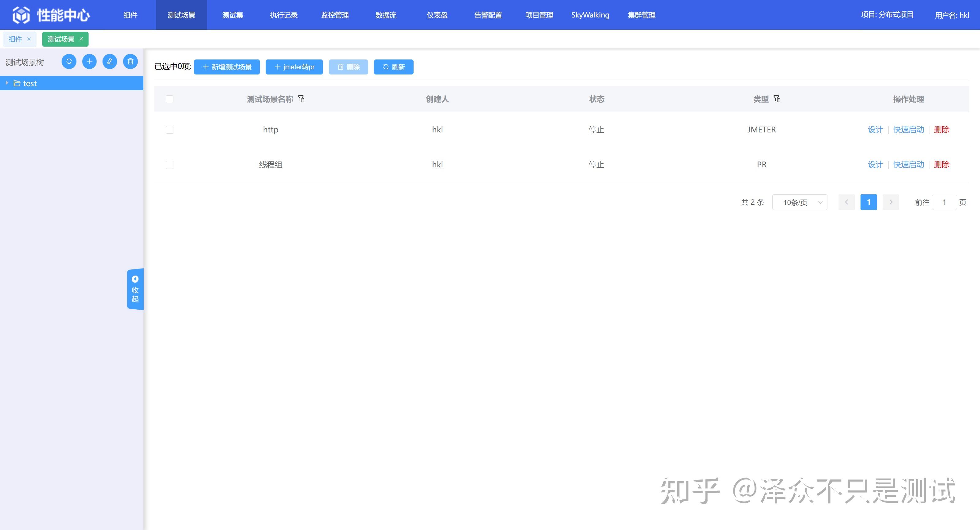Click 快速启动 link for the http row
The width and height of the screenshot is (980, 530).
[x=909, y=129]
